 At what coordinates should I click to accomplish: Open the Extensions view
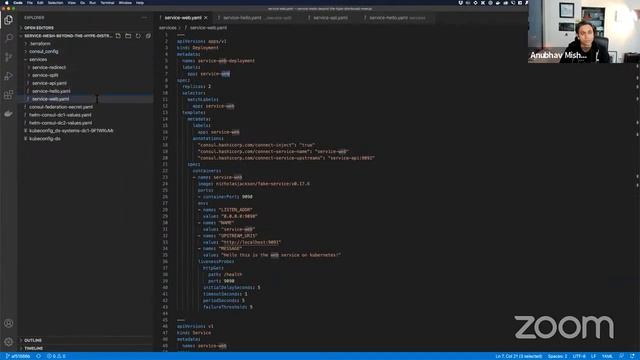pyautogui.click(x=8, y=95)
